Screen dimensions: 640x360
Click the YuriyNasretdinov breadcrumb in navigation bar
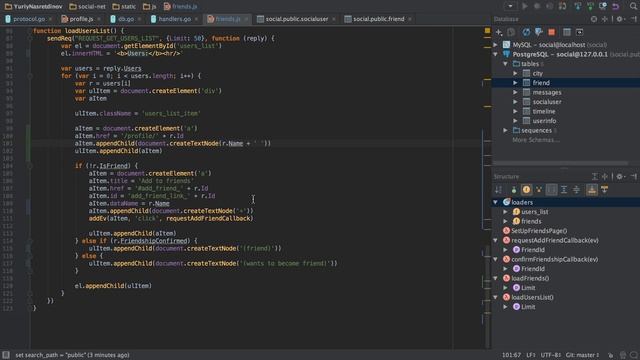[x=33, y=7]
